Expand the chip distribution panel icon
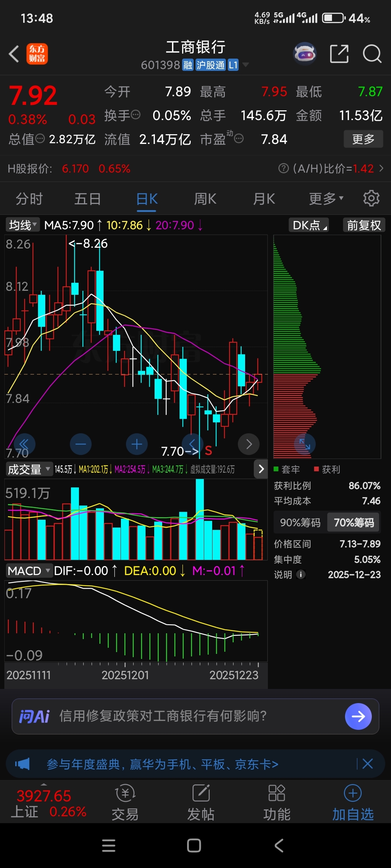Viewport: 391px width, 868px height. [305, 444]
